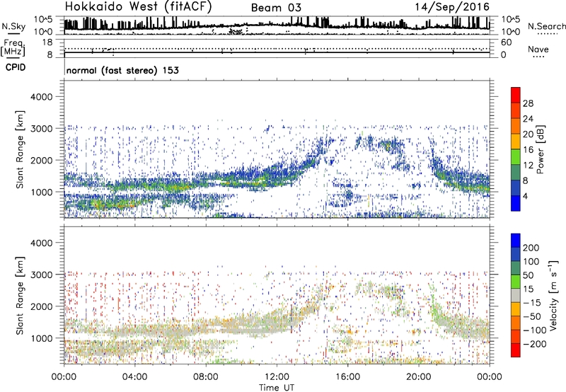566x392 pixels.
Task: Click the "16" Power colorbar tick label
Action: tap(528, 150)
